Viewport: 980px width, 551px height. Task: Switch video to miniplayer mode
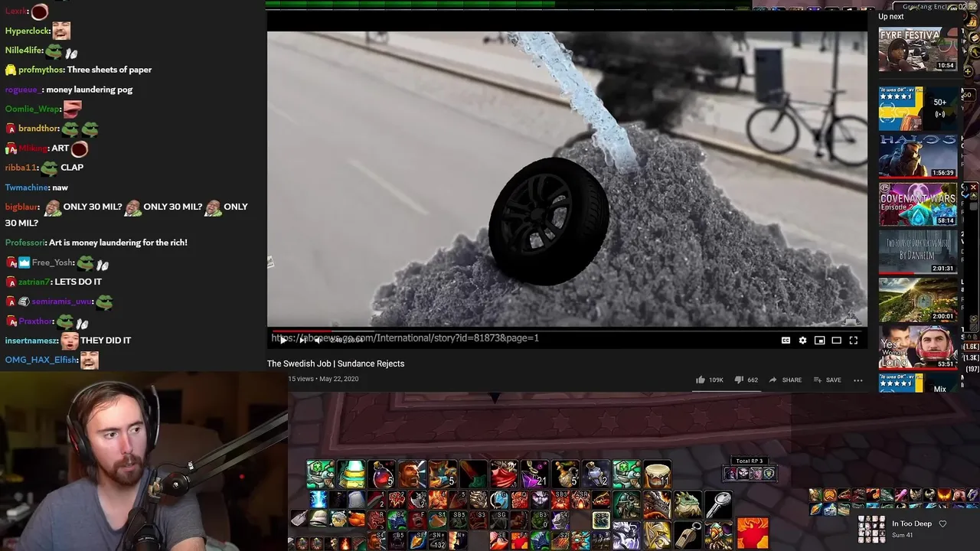click(819, 341)
